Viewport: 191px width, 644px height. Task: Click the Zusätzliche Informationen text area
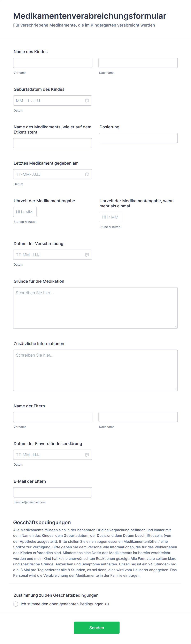pos(95,370)
